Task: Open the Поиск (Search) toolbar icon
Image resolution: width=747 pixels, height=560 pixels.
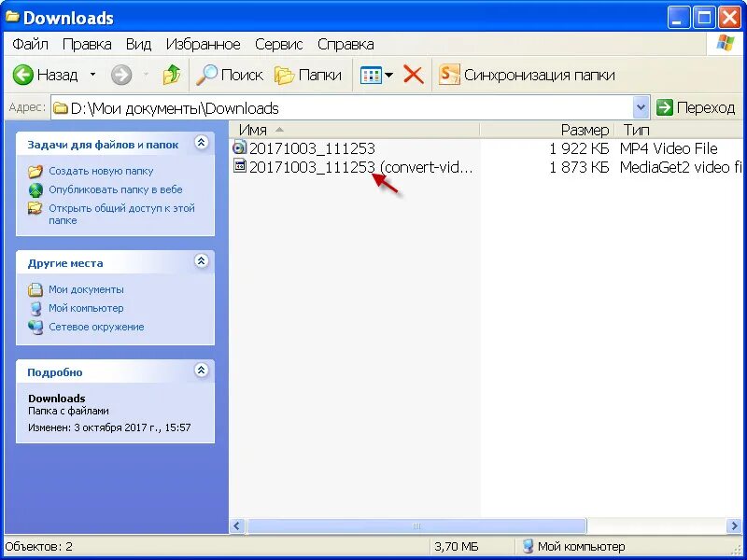Action: pyautogui.click(x=207, y=75)
